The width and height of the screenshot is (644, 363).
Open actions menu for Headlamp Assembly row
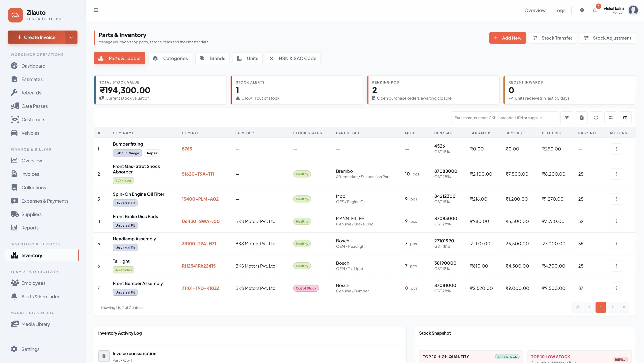point(616,244)
